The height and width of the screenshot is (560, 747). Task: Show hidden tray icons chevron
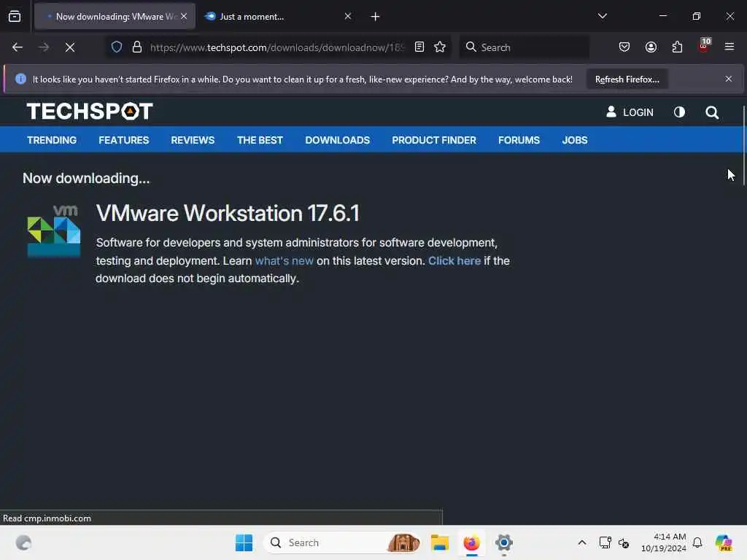[582, 542]
